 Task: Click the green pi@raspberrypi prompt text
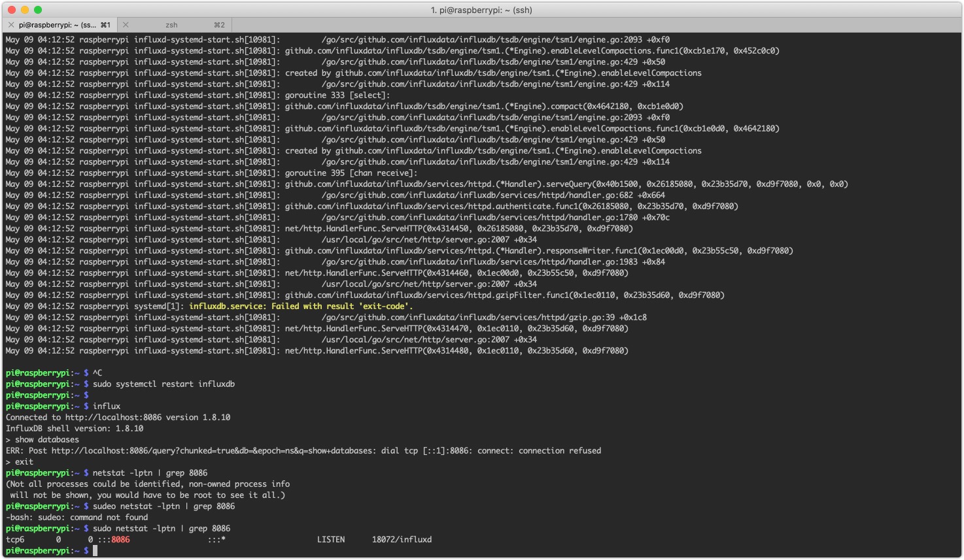36,551
